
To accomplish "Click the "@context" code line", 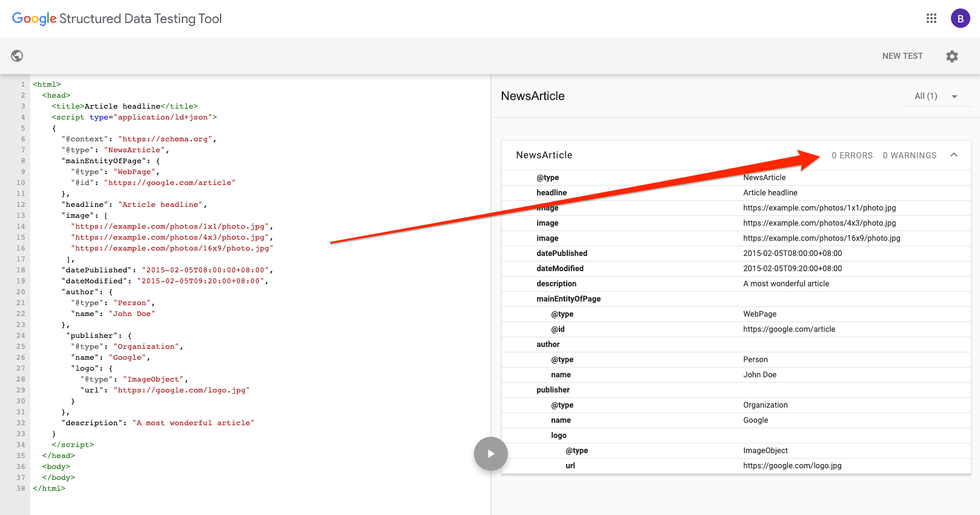I will pos(139,139).
